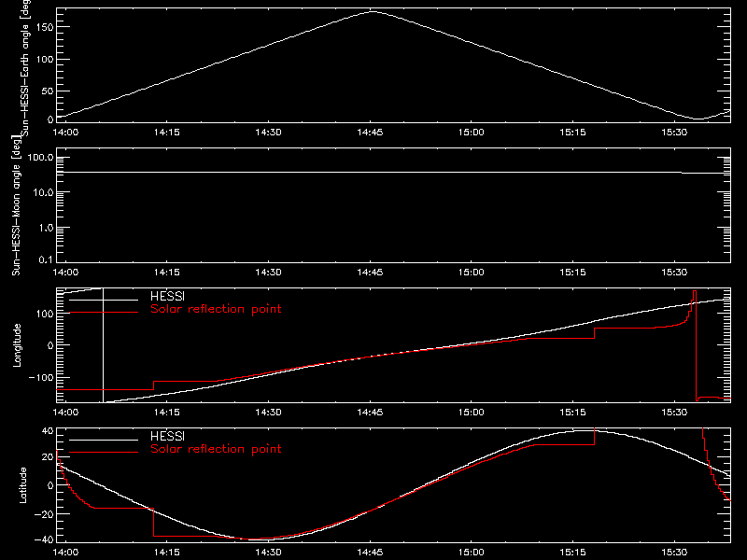Click the 40 tick on Latitude axis
Image resolution: width=747 pixels, height=560 pixels.
48,431
